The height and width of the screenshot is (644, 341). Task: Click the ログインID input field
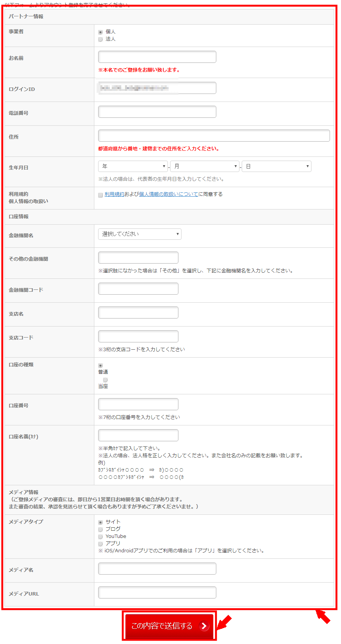pyautogui.click(x=157, y=88)
